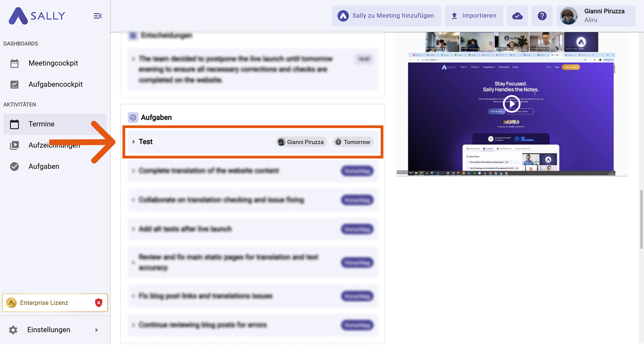Click the Importieren button
This screenshot has width=644, height=347.
(x=474, y=16)
